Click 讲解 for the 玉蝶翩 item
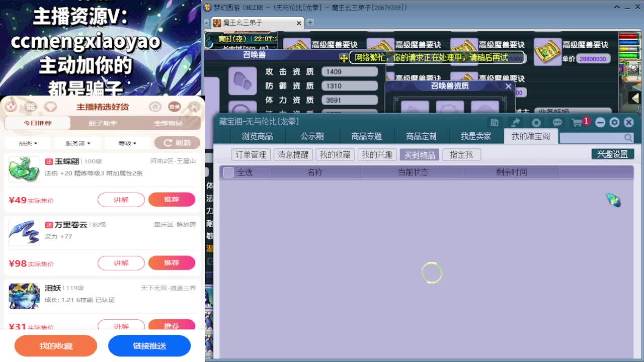 click(x=121, y=200)
